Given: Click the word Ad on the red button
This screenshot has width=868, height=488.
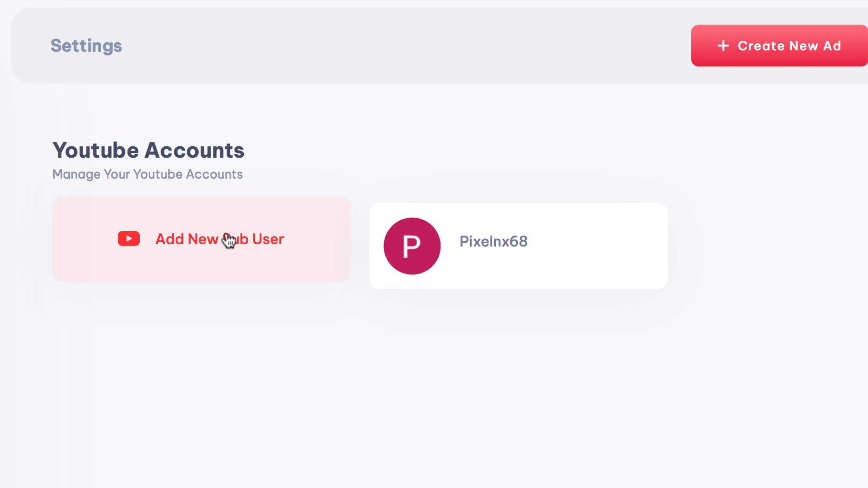Looking at the screenshot, I should click(832, 46).
